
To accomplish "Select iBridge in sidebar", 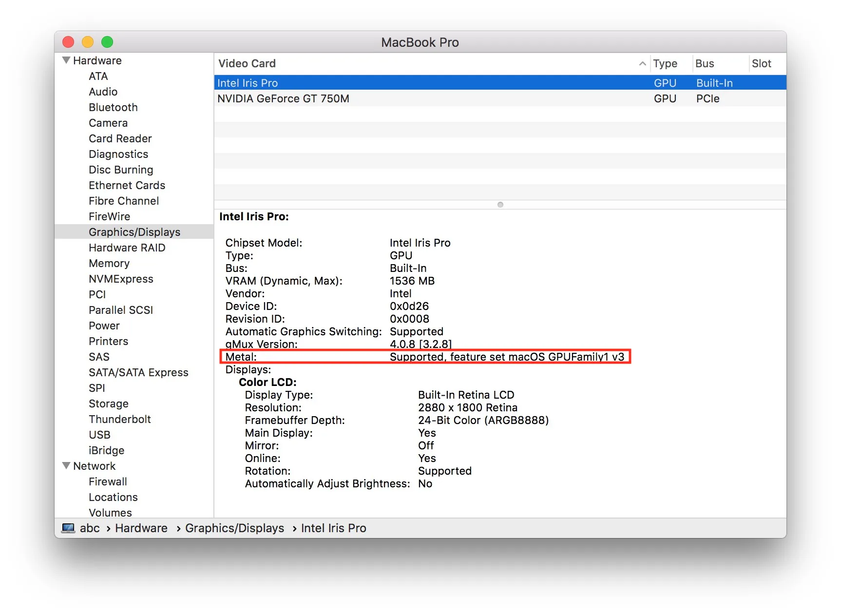I will [106, 450].
